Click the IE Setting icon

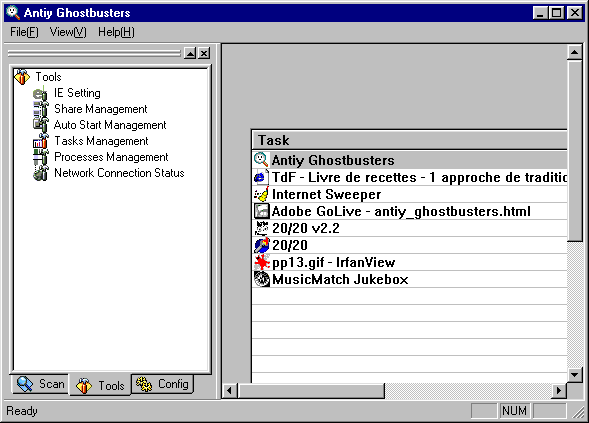40,93
